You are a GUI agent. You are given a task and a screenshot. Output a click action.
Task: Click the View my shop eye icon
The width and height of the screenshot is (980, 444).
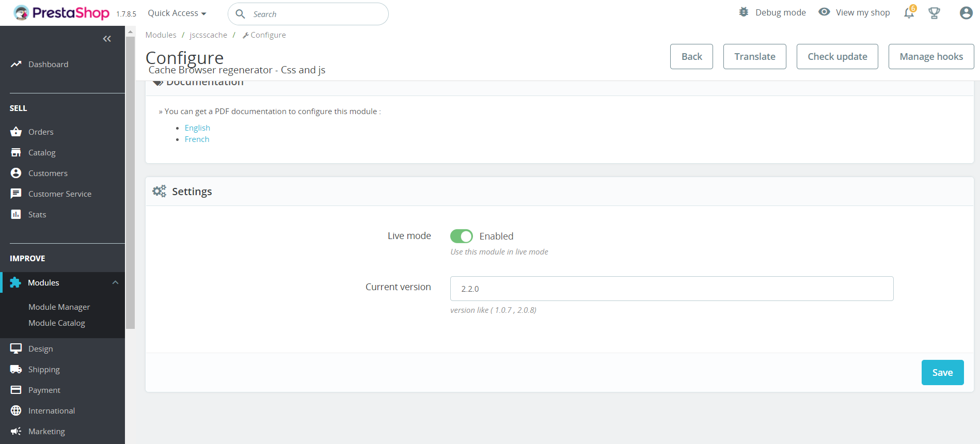(825, 12)
